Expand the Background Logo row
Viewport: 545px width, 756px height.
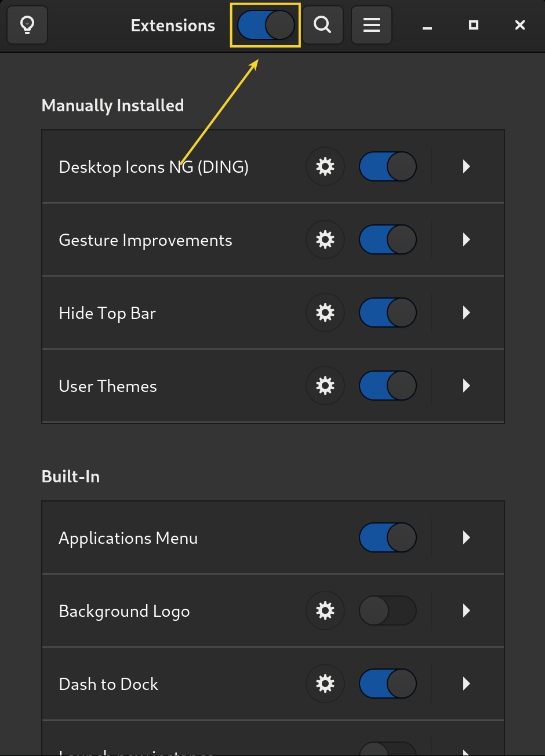[x=466, y=610]
